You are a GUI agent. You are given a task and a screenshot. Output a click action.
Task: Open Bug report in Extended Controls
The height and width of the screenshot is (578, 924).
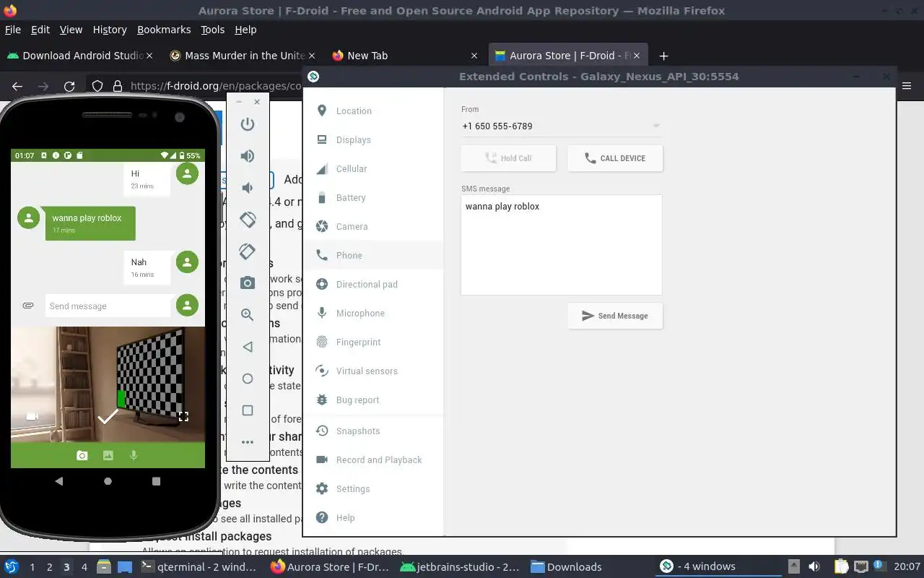tap(373, 400)
